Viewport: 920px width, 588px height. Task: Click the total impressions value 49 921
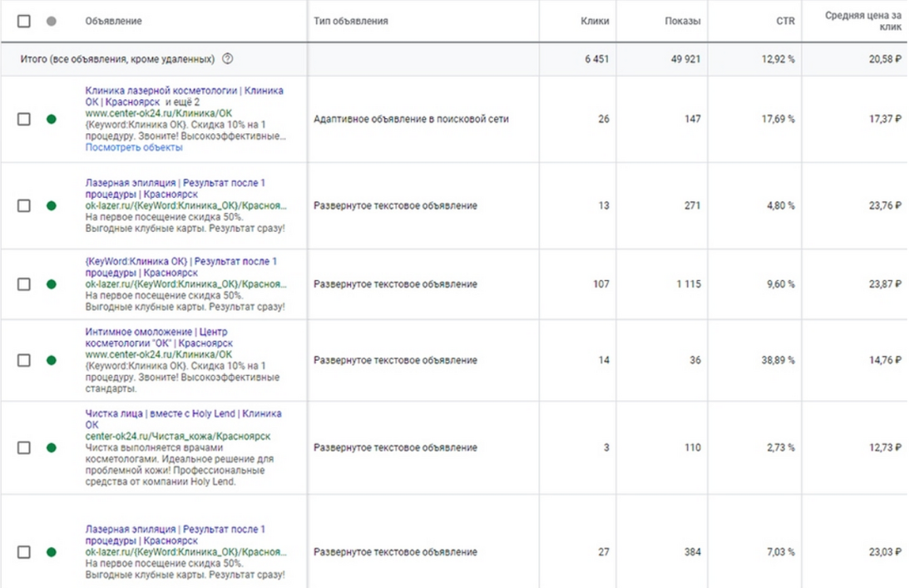click(686, 59)
